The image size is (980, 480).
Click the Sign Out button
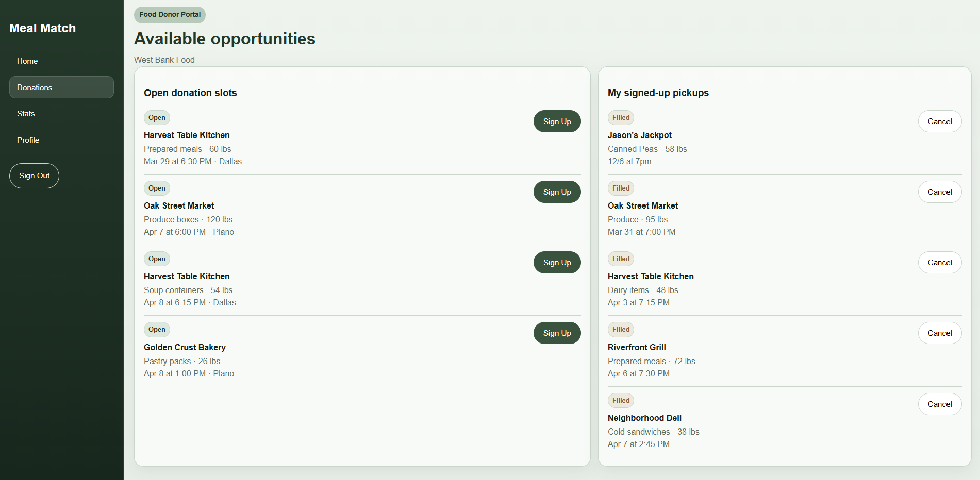34,176
